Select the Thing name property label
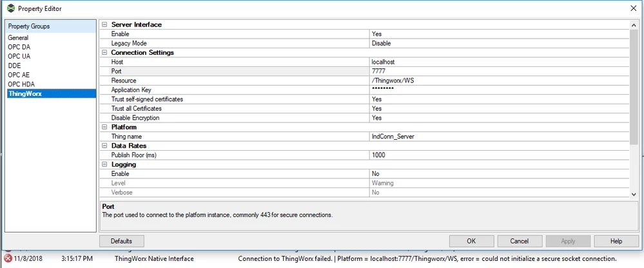644x268 pixels. click(x=126, y=137)
